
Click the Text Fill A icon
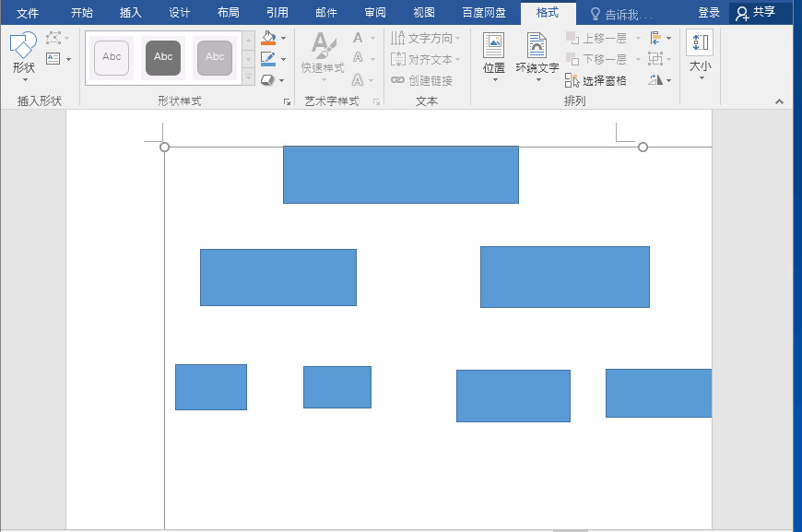click(358, 38)
